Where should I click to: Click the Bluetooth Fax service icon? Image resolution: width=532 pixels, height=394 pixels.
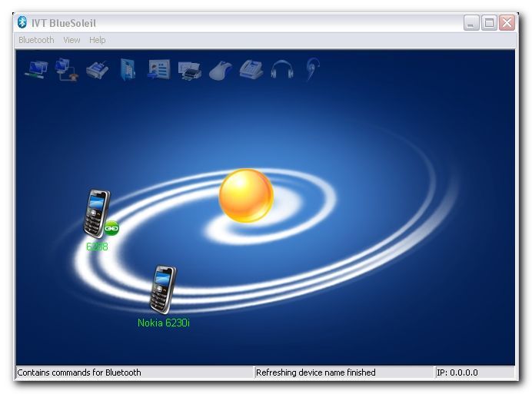pyautogui.click(x=98, y=70)
